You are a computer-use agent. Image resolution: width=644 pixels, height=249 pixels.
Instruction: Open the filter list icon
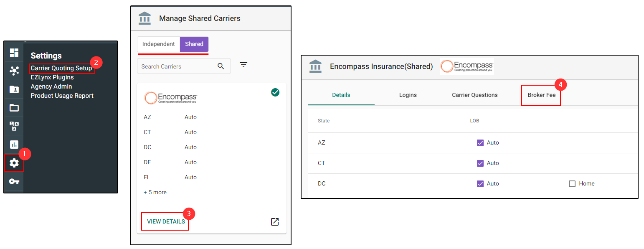tap(243, 65)
